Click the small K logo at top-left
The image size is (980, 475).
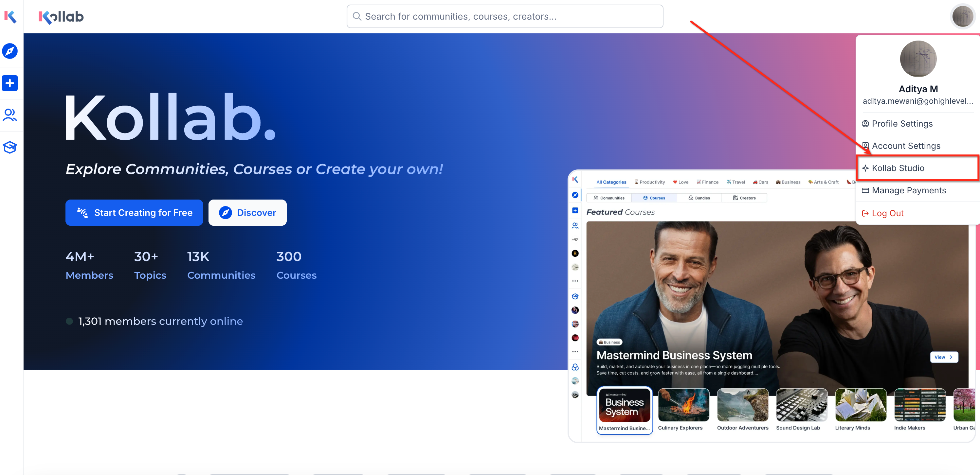point(10,17)
